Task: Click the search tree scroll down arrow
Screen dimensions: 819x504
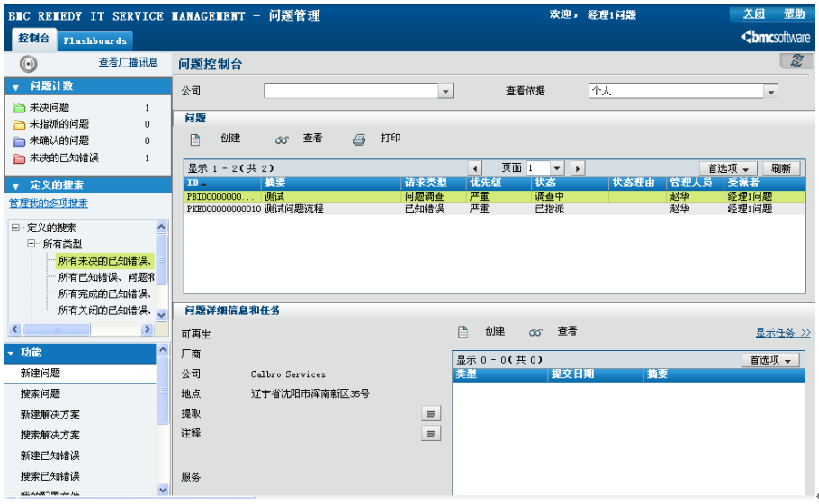Action: (x=161, y=315)
